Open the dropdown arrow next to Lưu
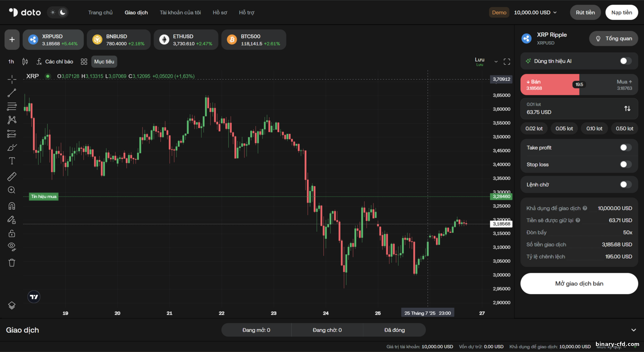The width and height of the screenshot is (644, 352). 496,62
